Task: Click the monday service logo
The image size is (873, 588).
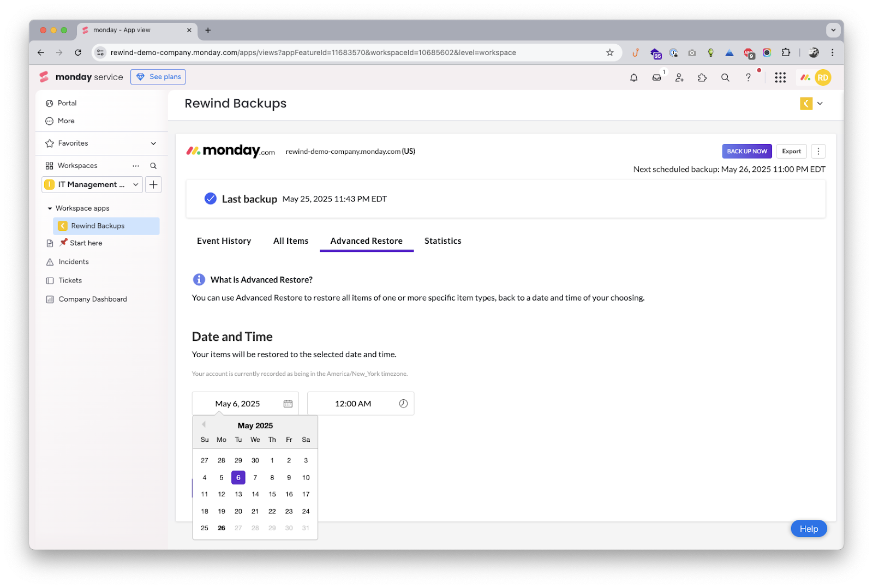Action: click(x=81, y=77)
